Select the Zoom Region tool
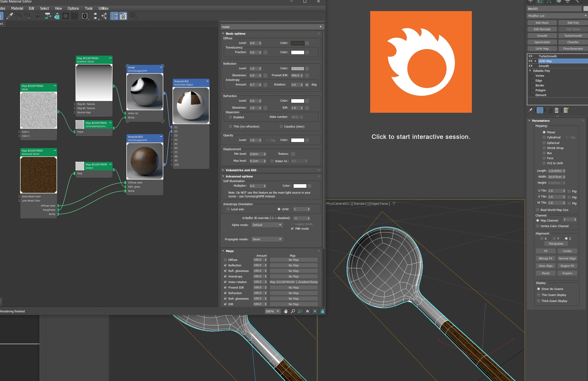 (x=300, y=311)
